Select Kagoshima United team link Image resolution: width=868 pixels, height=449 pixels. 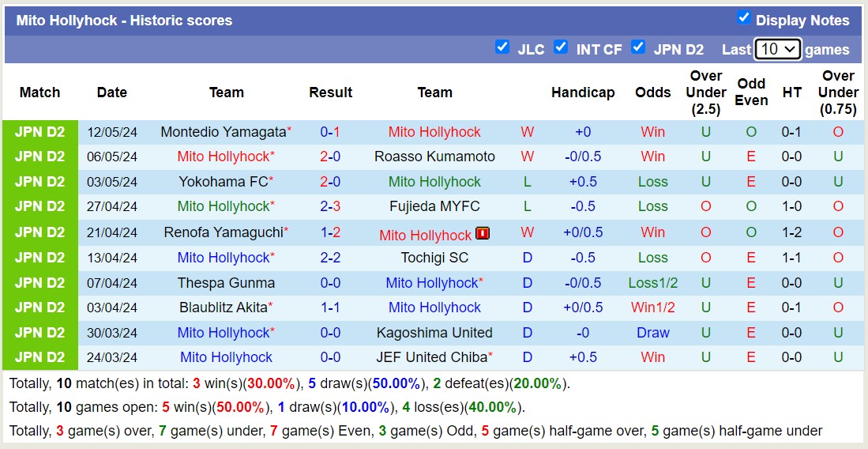pos(434,333)
